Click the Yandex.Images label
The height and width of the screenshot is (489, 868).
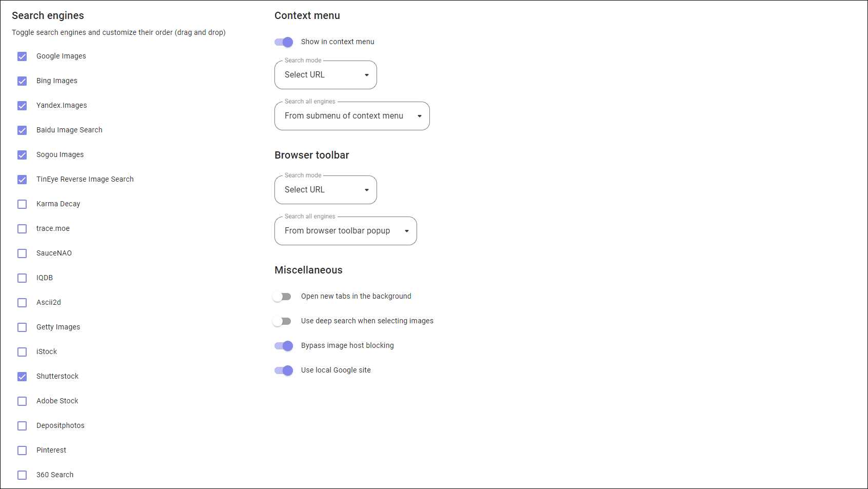click(x=62, y=105)
